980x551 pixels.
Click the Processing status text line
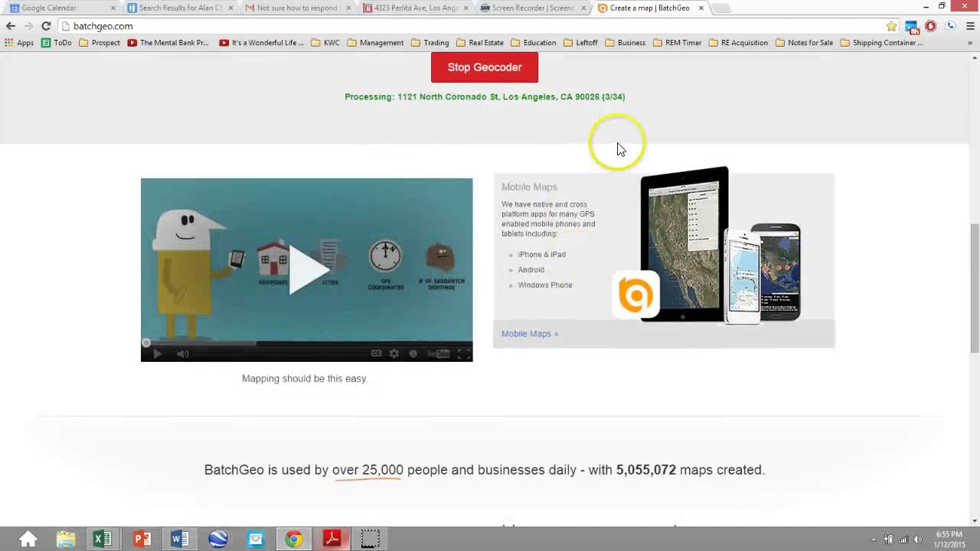tap(485, 96)
